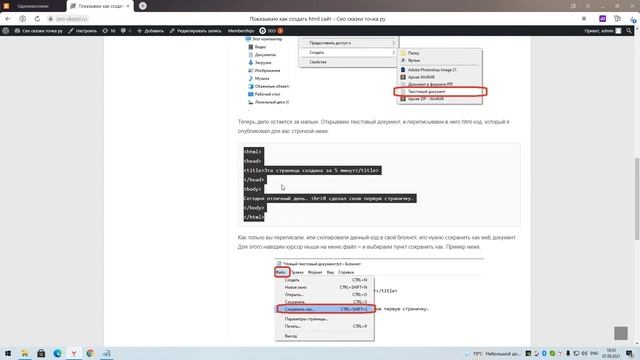Click the seo-skazki.ru address field
This screenshot has width=640, height=360.
point(72,19)
